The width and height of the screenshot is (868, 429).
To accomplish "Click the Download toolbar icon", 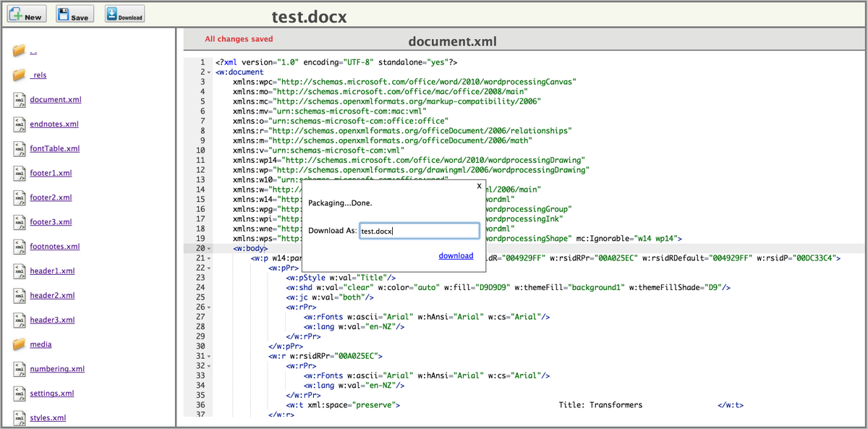I will [x=111, y=12].
